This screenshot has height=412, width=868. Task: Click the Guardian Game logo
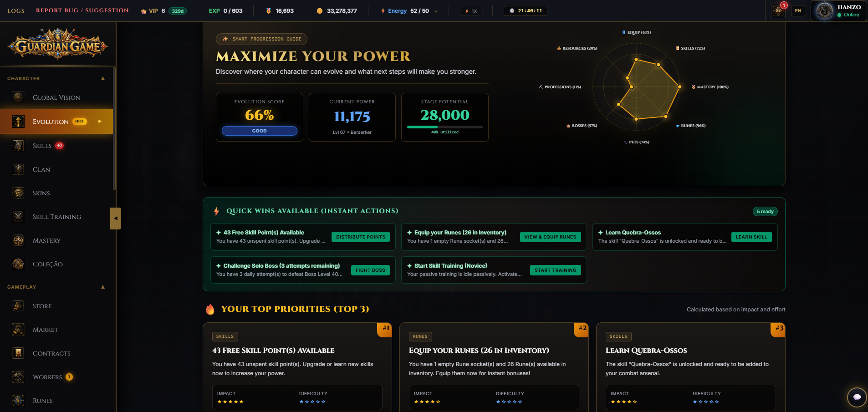coord(58,45)
